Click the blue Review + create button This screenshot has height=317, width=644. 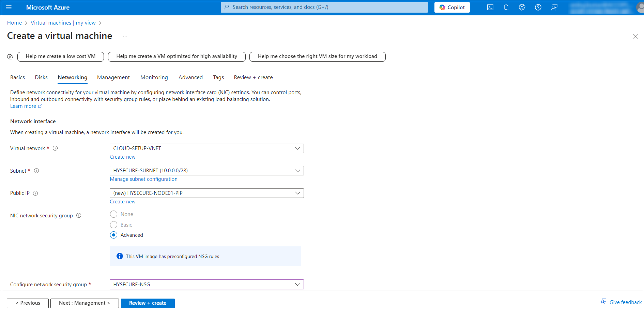coord(148,303)
